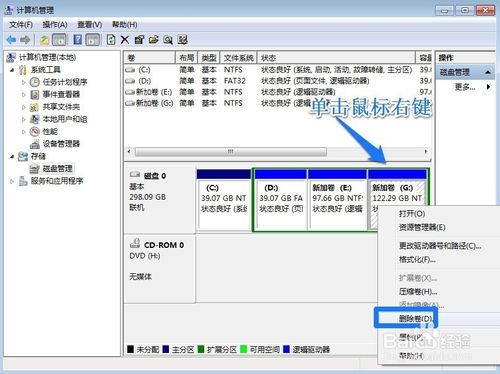This screenshot has height=374, width=500.
Task: Select the 新加卷 (E:) 97.66 GB partition block
Action: tap(337, 200)
